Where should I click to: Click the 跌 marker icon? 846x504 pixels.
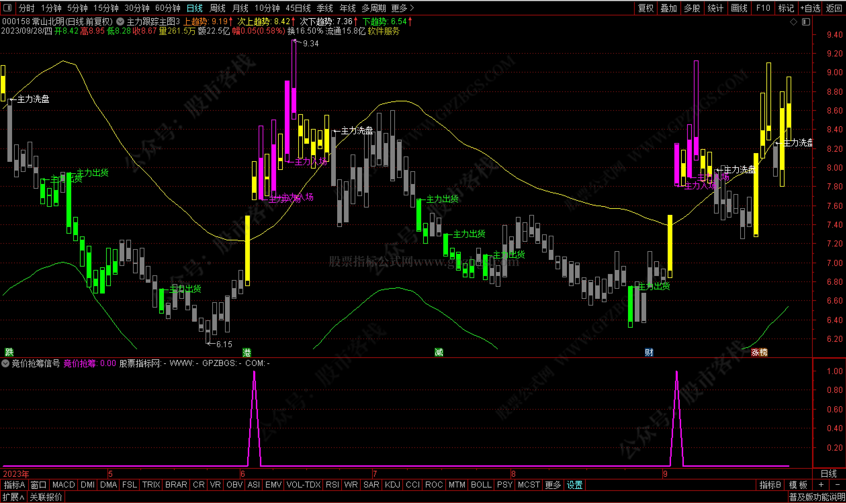9,353
